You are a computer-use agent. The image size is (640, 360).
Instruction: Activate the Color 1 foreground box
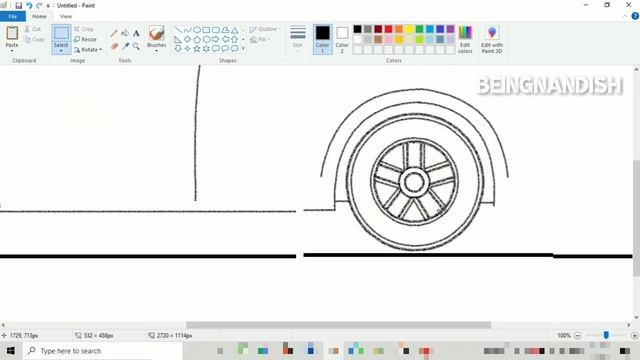[322, 40]
